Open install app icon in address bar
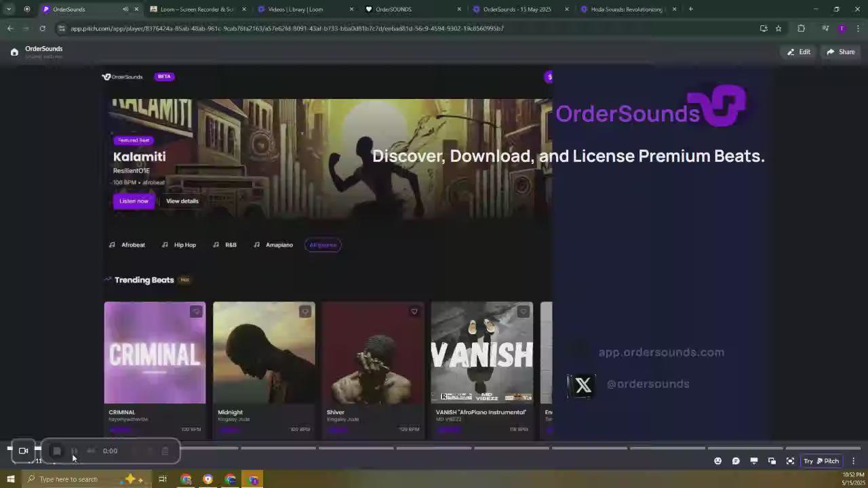The image size is (868, 488). [764, 28]
